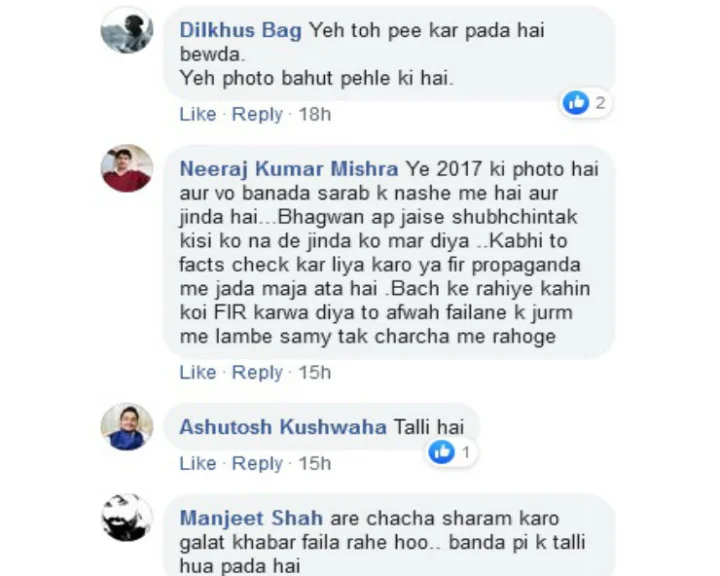
Task: View reaction count 2 on Dilkhus's comment
Action: 600,102
